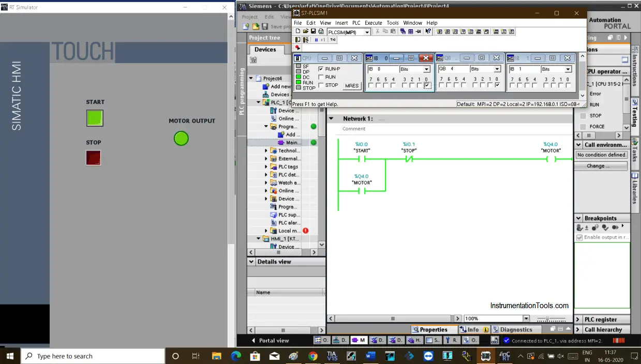Toggle the RUN-P checkbox in CPU window

(321, 69)
